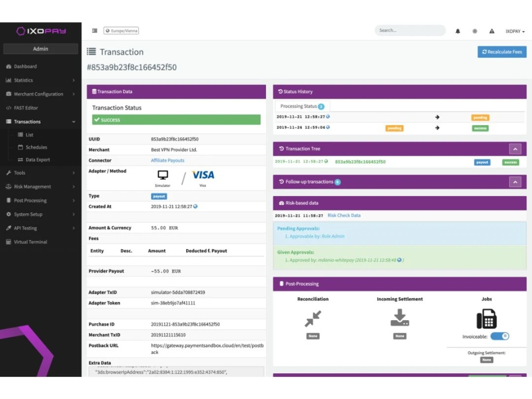The height and width of the screenshot is (399, 532).
Task: Click the Purchase ID value
Action: tap(185, 325)
